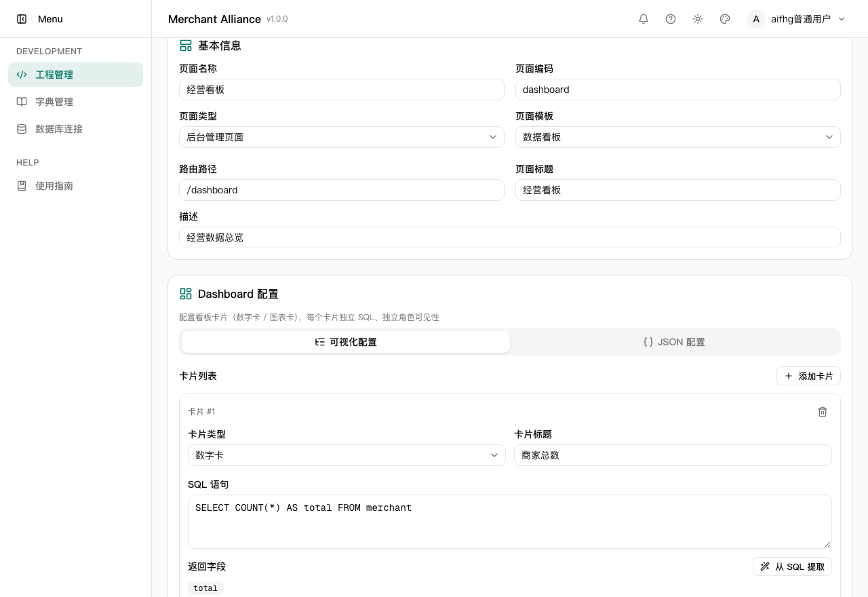Viewport: 868px width, 597px height.
Task: Open the theme palette icon
Action: (x=725, y=19)
